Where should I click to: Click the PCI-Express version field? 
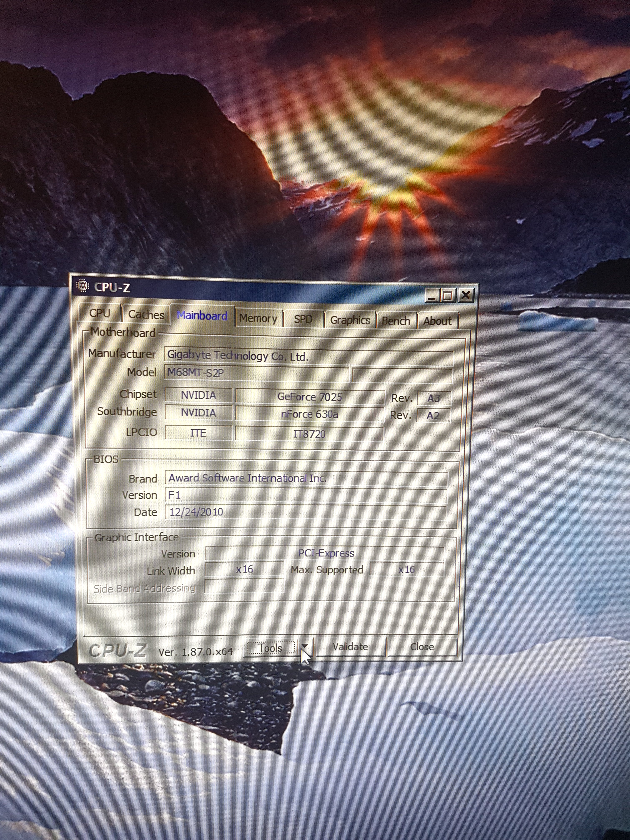pos(325,553)
